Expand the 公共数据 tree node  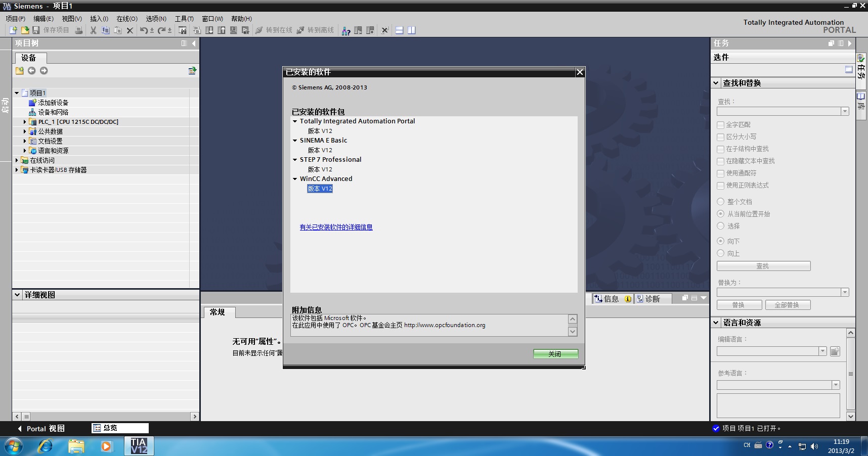point(25,131)
